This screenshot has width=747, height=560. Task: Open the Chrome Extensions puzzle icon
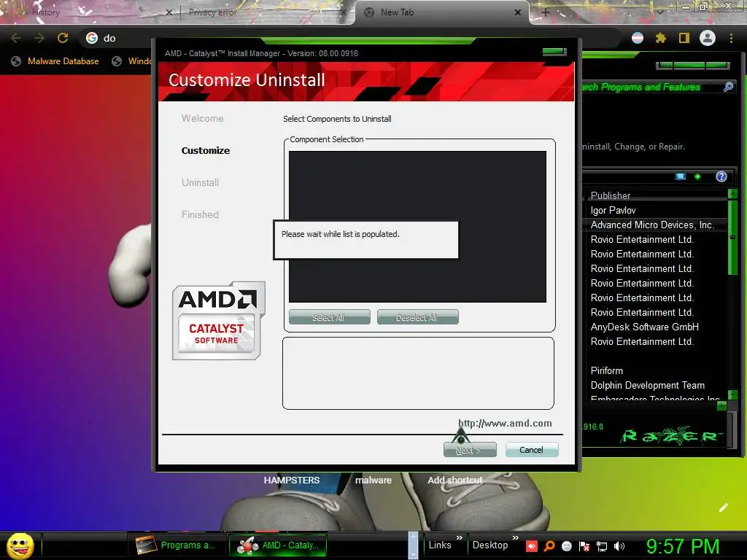click(x=661, y=38)
